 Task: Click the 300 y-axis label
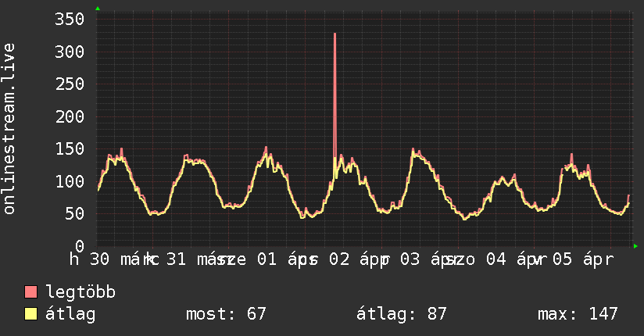pyautogui.click(x=70, y=52)
